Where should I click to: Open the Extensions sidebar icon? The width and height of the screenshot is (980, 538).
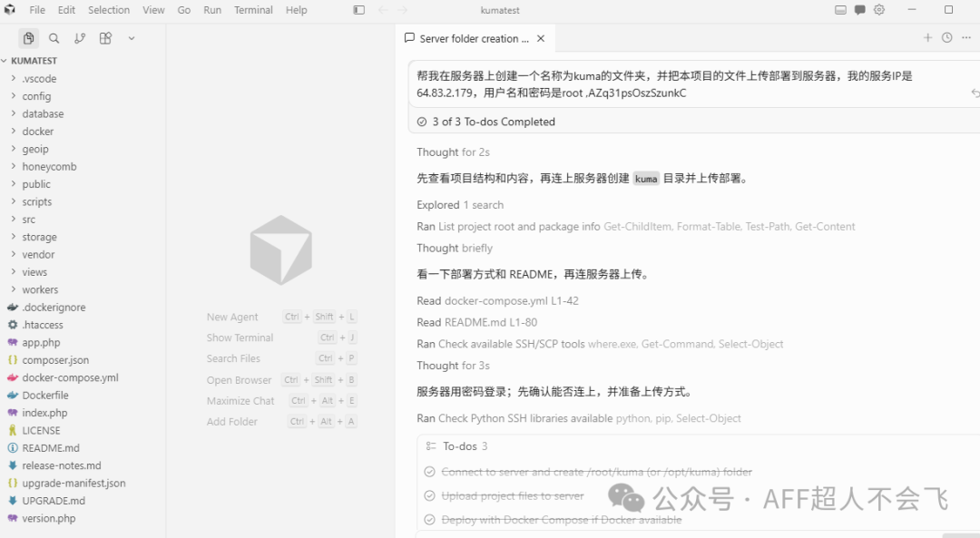pyautogui.click(x=105, y=39)
